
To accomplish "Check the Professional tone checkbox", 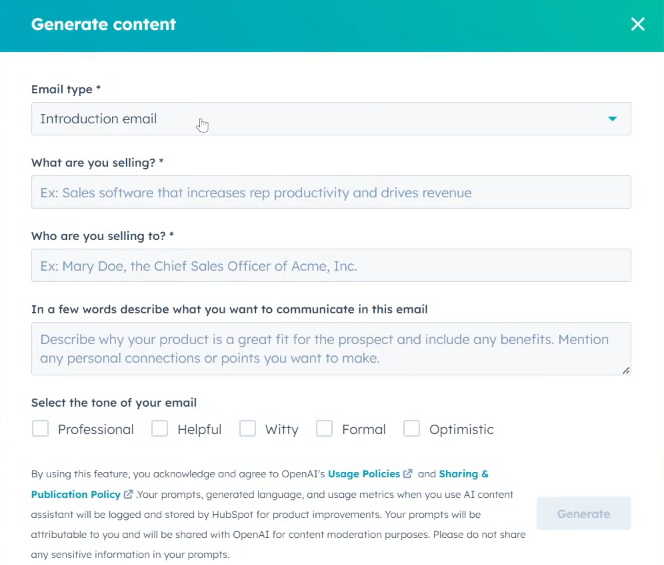I will tap(41, 429).
